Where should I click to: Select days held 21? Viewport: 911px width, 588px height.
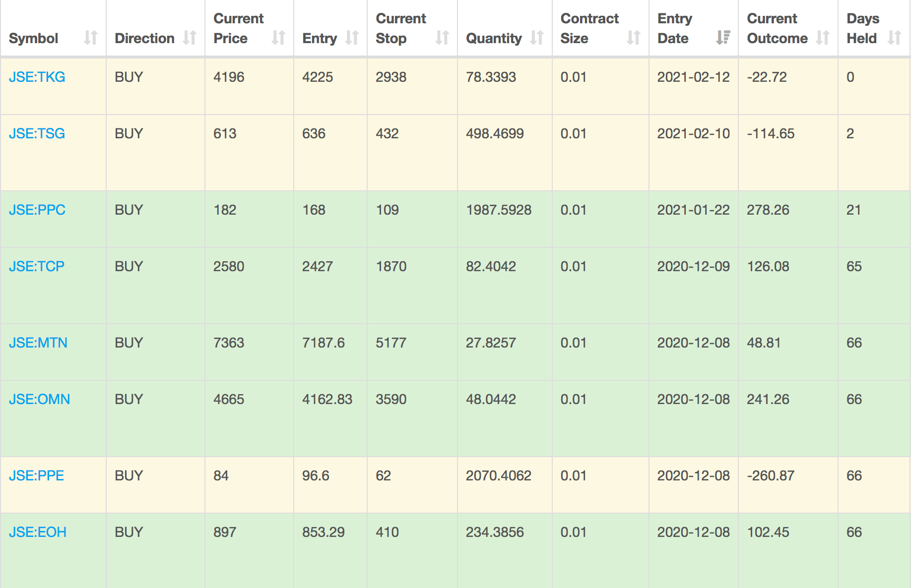(854, 210)
